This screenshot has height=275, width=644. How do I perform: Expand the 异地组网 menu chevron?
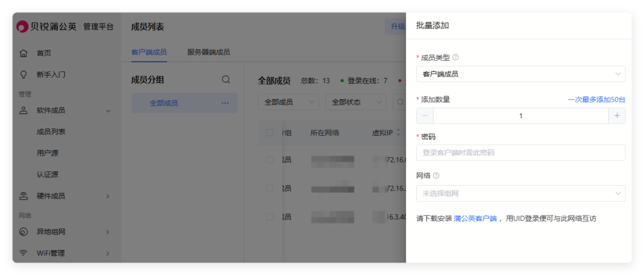[108, 232]
